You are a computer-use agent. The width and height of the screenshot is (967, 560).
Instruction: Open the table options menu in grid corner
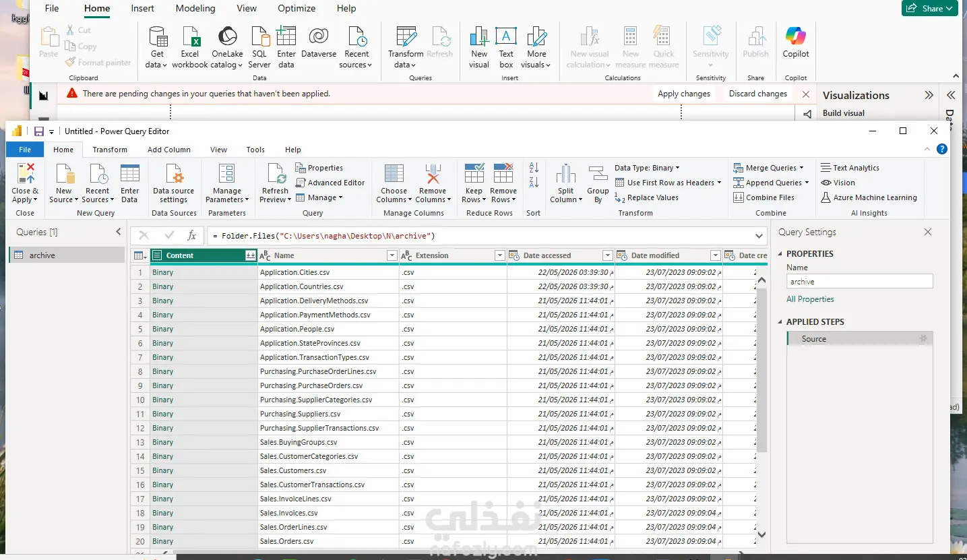pyautogui.click(x=139, y=255)
